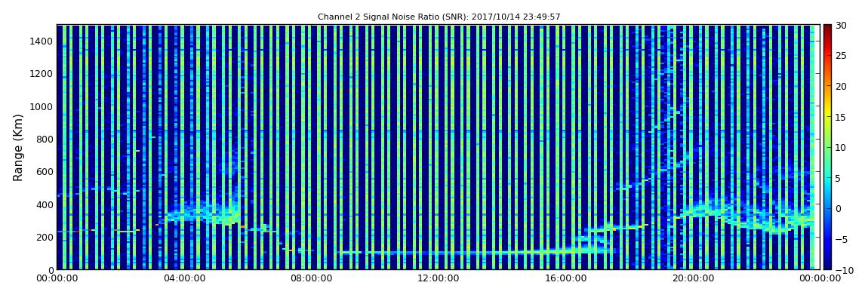Click the 400 tick label on the range axis
The width and height of the screenshot is (868, 307).
click(x=45, y=204)
